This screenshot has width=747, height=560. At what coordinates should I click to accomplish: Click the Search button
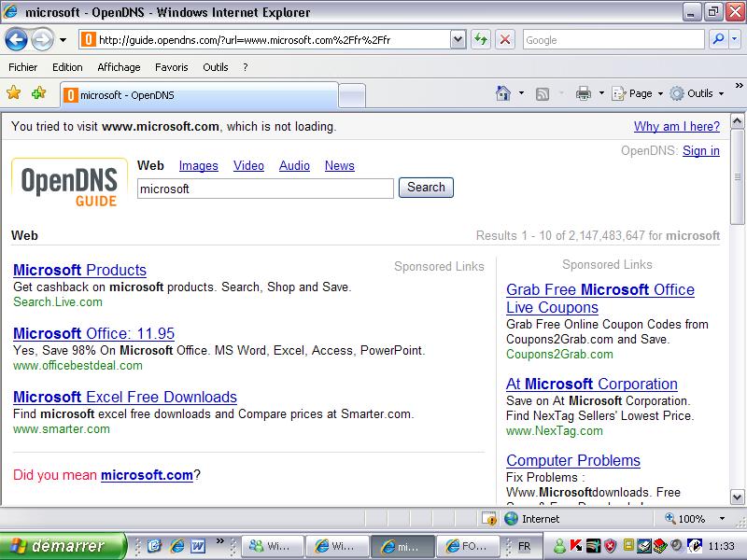click(426, 188)
